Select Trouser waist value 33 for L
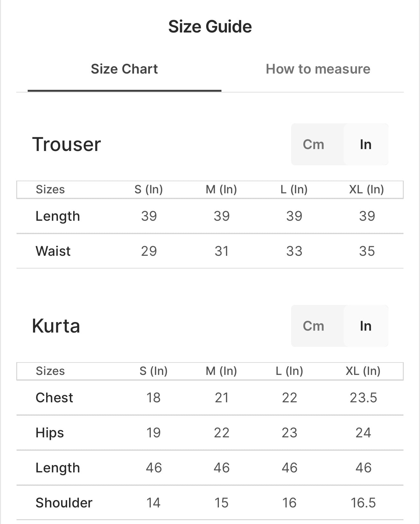The image size is (420, 524). click(x=294, y=251)
